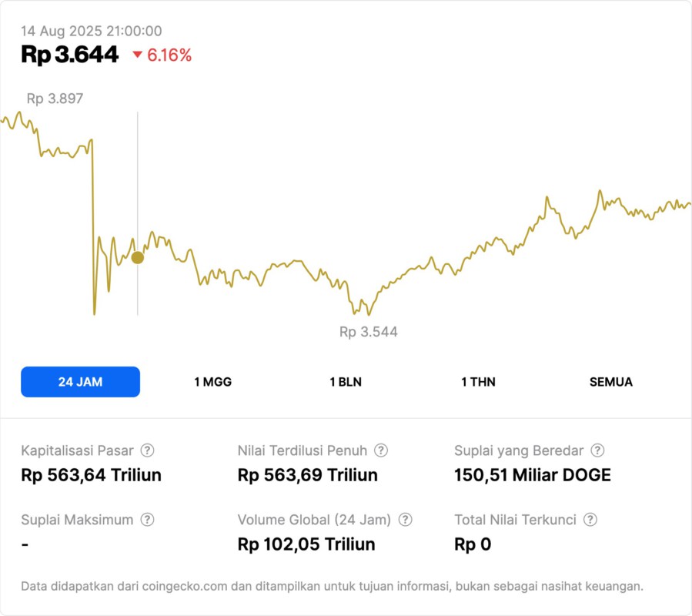Switch chart to 1 MGG range
The height and width of the screenshot is (616, 692).
coord(212,382)
